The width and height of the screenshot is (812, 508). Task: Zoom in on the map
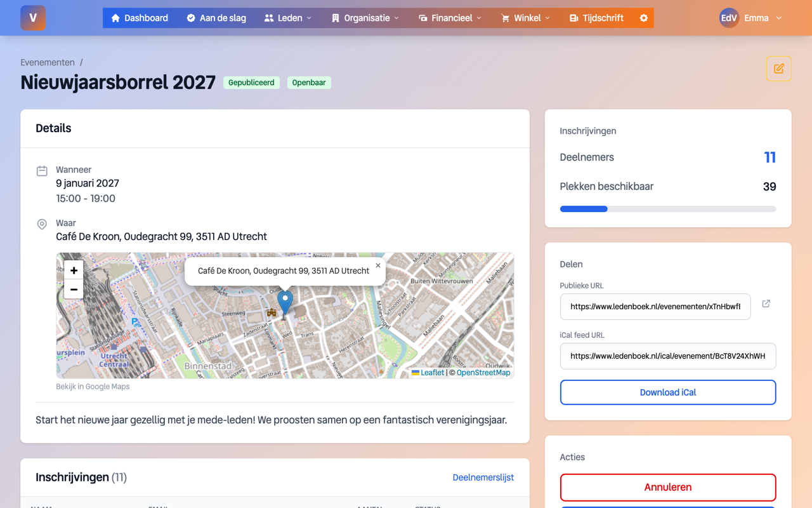(x=74, y=271)
